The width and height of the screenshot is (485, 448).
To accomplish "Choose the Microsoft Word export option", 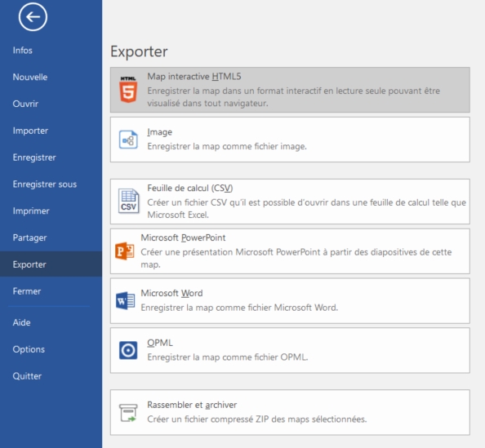I will 290,301.
